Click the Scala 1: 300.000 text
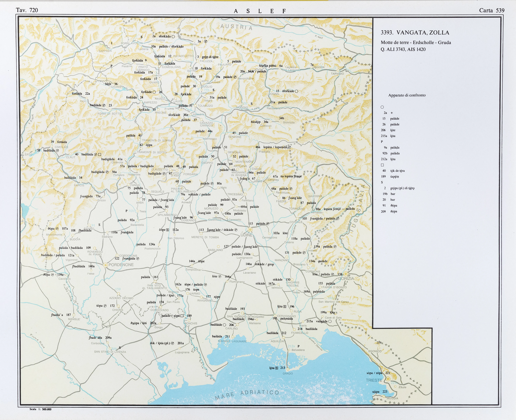This screenshot has height=420, width=516. pos(40,409)
